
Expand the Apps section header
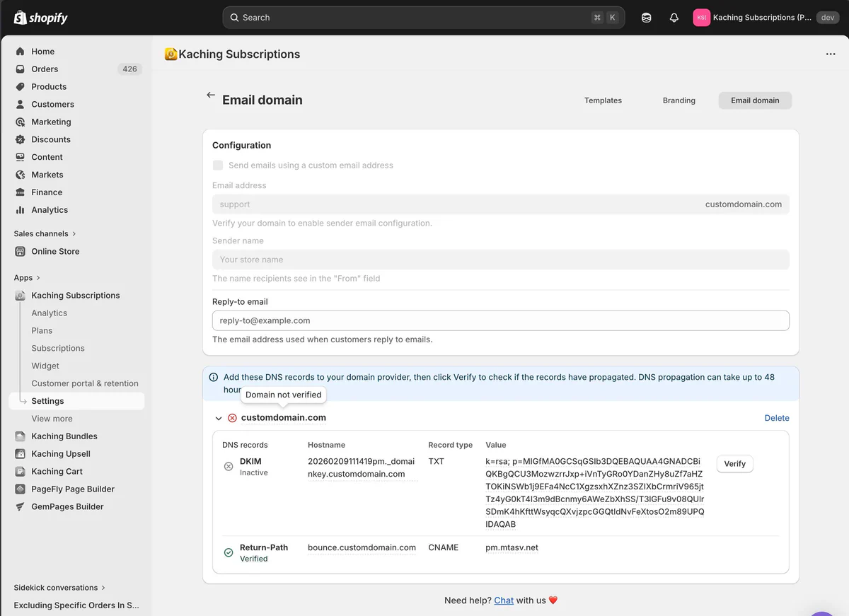(27, 278)
